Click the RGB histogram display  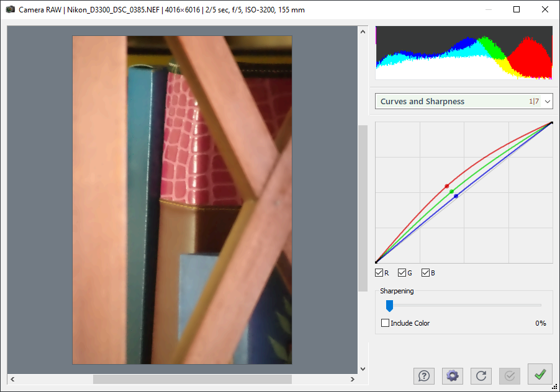tap(464, 53)
